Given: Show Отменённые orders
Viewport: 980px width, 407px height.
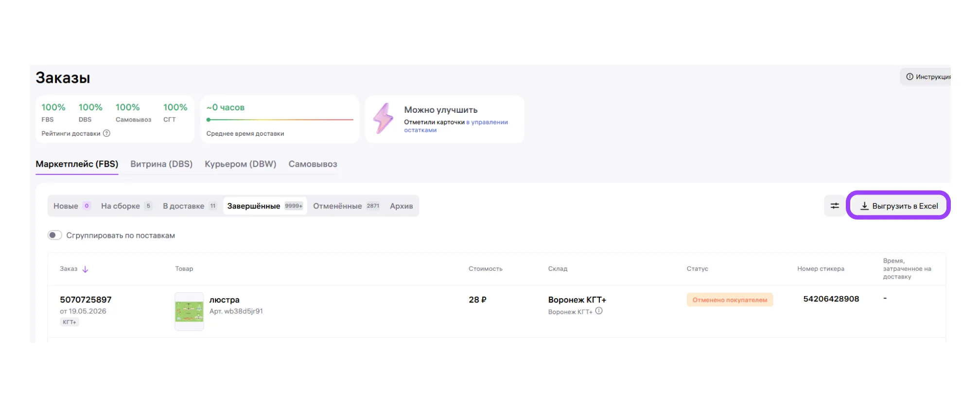Looking at the screenshot, I should tap(346, 206).
